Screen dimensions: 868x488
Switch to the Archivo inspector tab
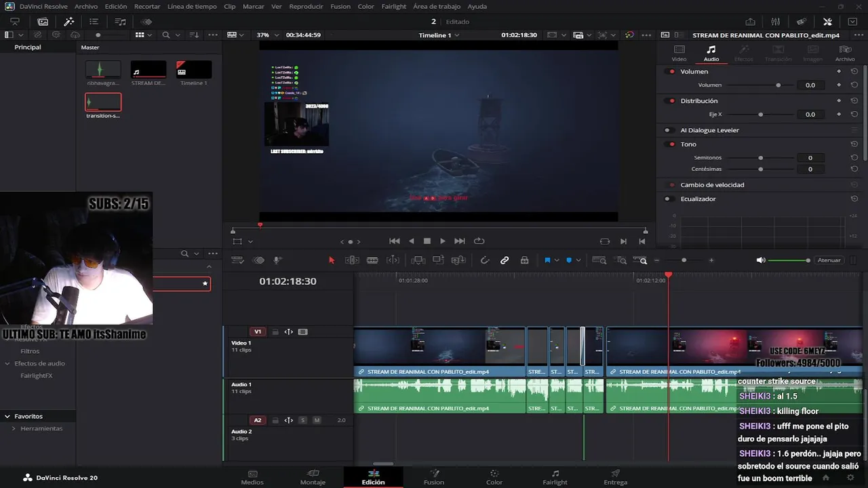click(x=845, y=53)
